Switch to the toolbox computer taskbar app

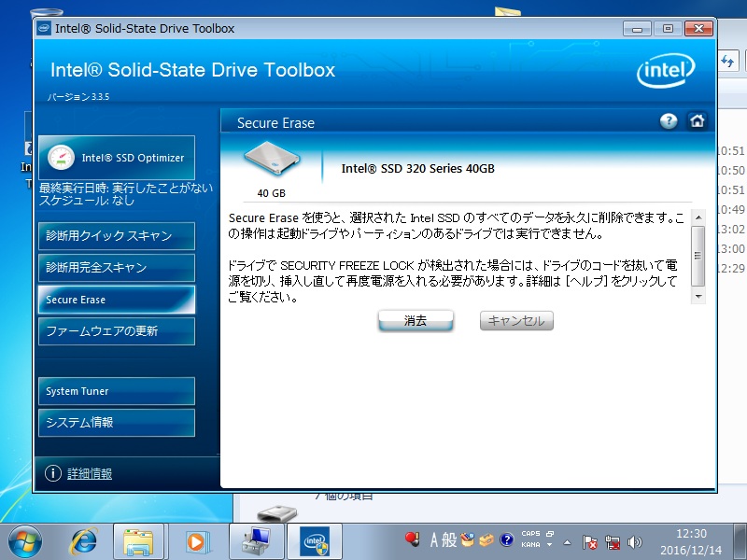(x=256, y=542)
